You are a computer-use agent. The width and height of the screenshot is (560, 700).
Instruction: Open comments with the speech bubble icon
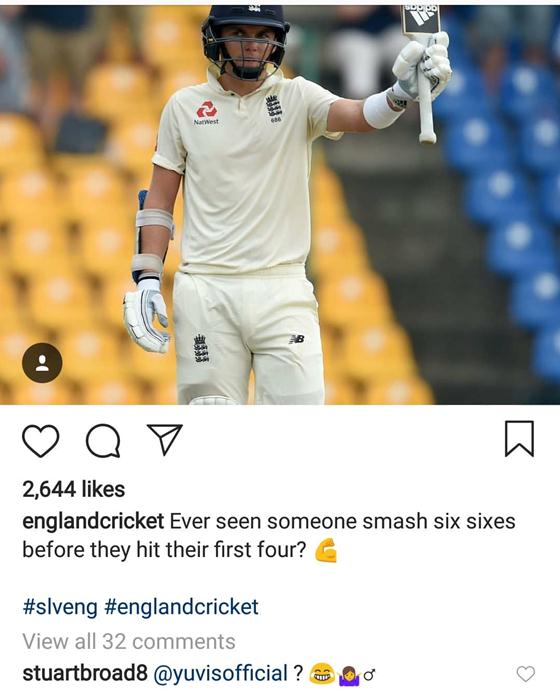coord(103,441)
